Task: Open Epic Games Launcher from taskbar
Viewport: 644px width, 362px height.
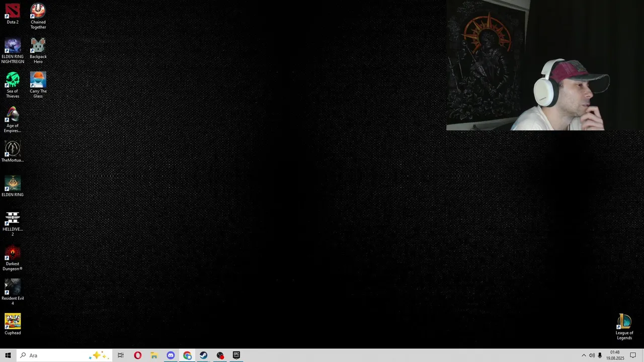Action: click(x=236, y=355)
